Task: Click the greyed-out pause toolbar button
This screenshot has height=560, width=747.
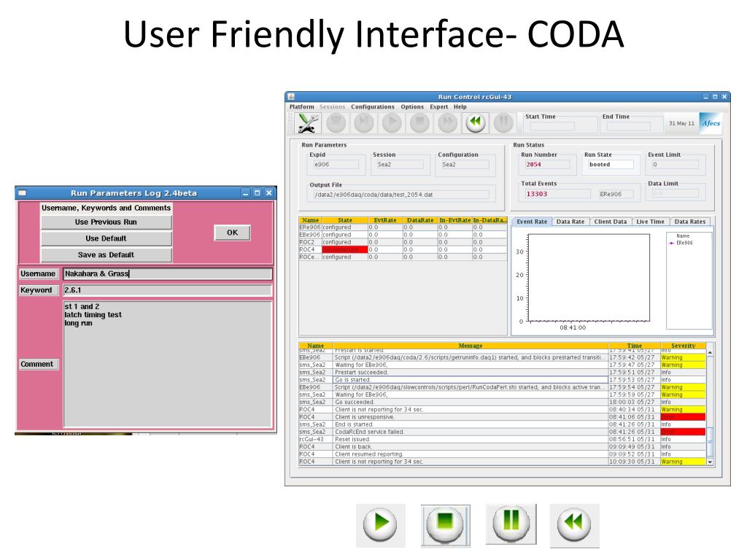Action: pos(503,122)
